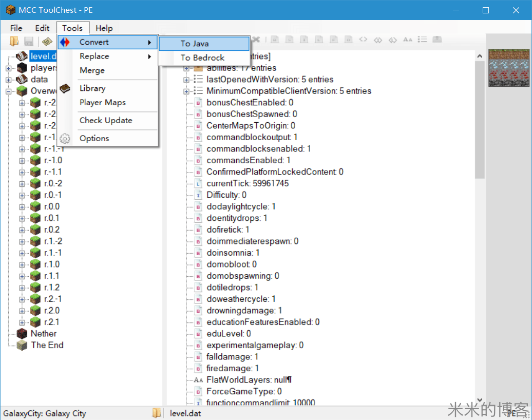Click the map icon in the toolbar
The height and width of the screenshot is (420, 532).
point(47,42)
